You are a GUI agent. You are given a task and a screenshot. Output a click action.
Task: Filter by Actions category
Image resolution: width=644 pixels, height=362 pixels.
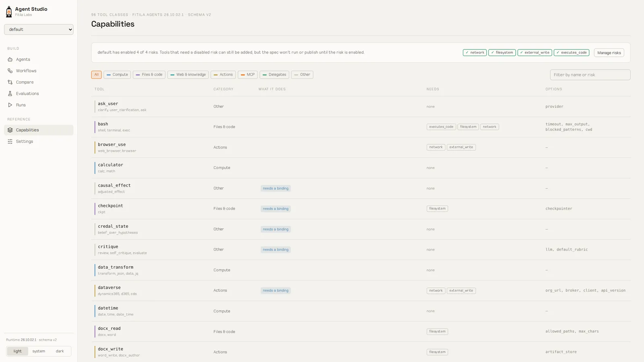click(x=223, y=75)
